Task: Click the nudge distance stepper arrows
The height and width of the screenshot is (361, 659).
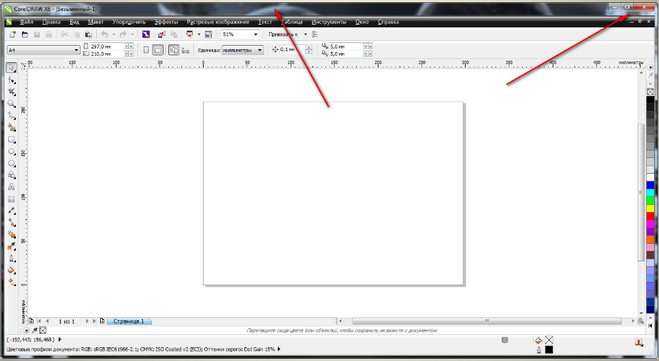Action: tap(309, 50)
